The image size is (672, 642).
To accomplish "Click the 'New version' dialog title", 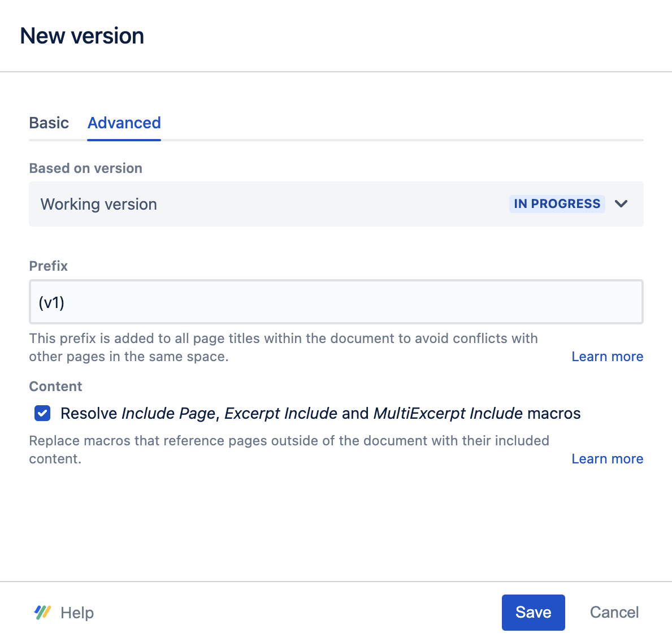I will (82, 36).
